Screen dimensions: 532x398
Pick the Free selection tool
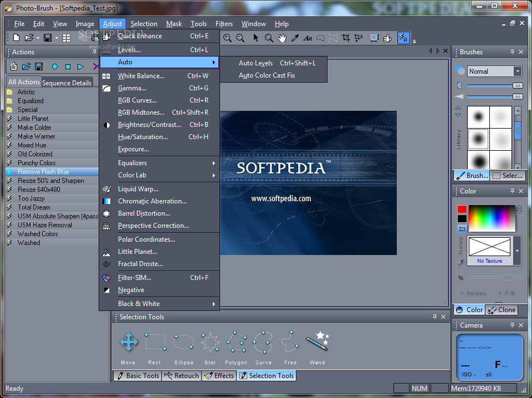(x=290, y=342)
